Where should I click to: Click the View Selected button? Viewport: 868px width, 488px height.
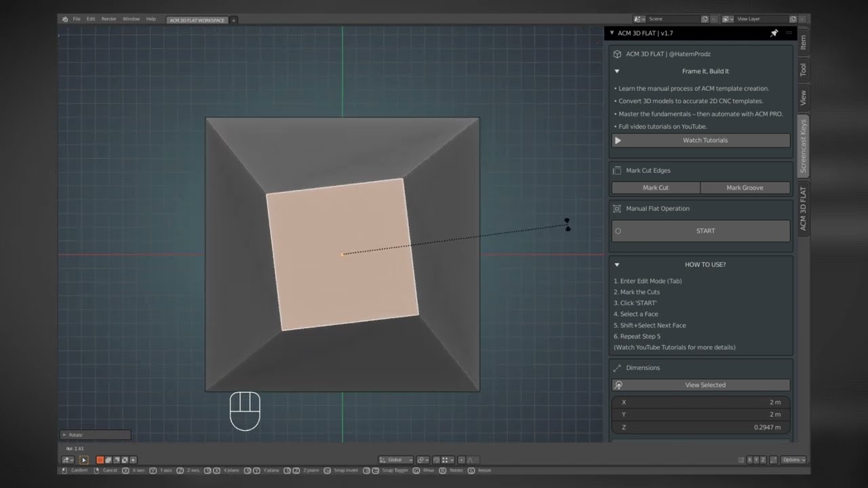point(701,385)
